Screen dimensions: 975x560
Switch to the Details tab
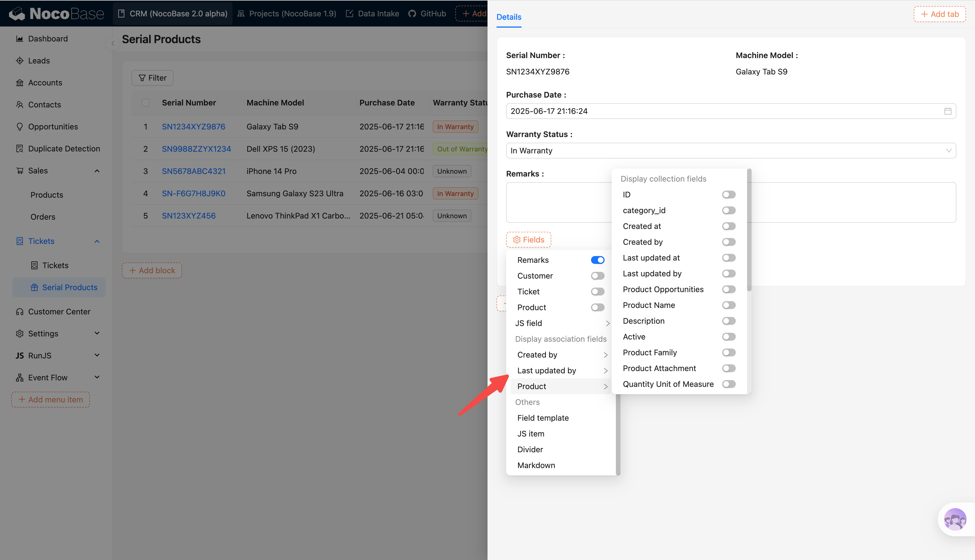pyautogui.click(x=509, y=17)
